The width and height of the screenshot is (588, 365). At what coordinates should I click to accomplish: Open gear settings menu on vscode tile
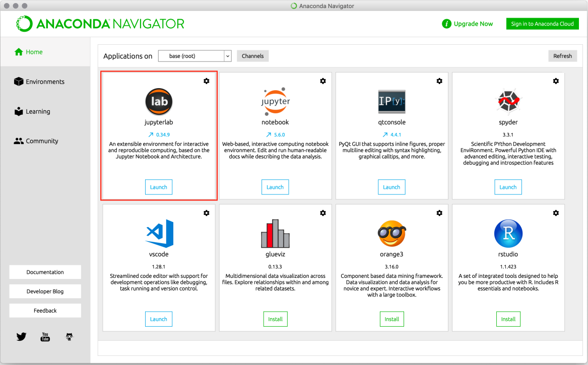tap(207, 213)
